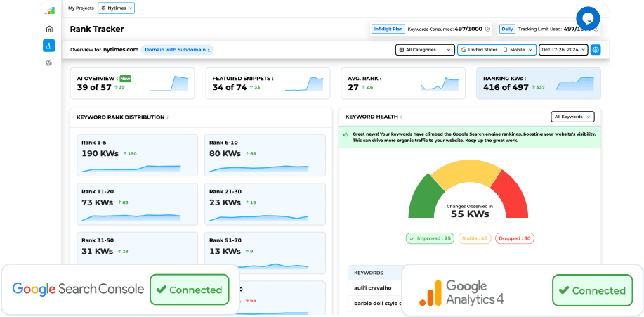The image size is (644, 317).
Task: Click info icon next to AVG. RANK
Action: [x=381, y=79]
